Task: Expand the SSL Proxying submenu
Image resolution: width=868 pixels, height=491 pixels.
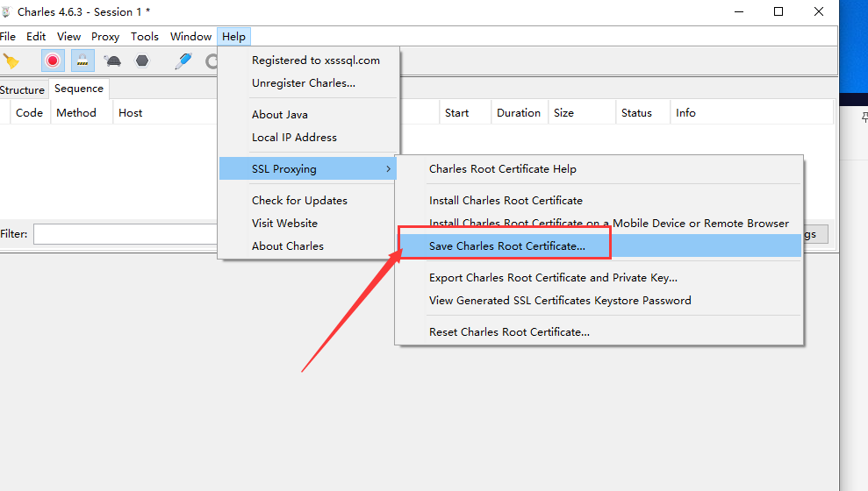Action: (307, 168)
